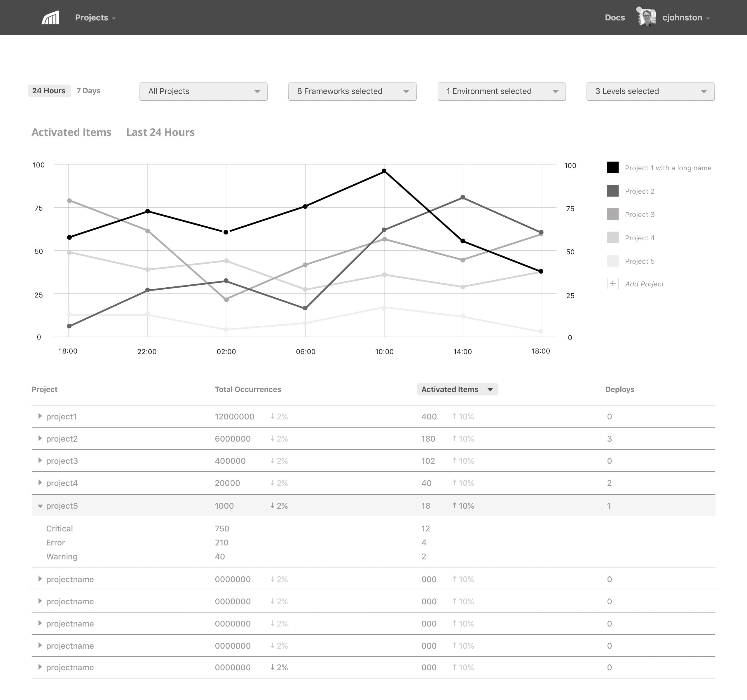
Task: Click the Total Occurrences column header
Action: 248,389
